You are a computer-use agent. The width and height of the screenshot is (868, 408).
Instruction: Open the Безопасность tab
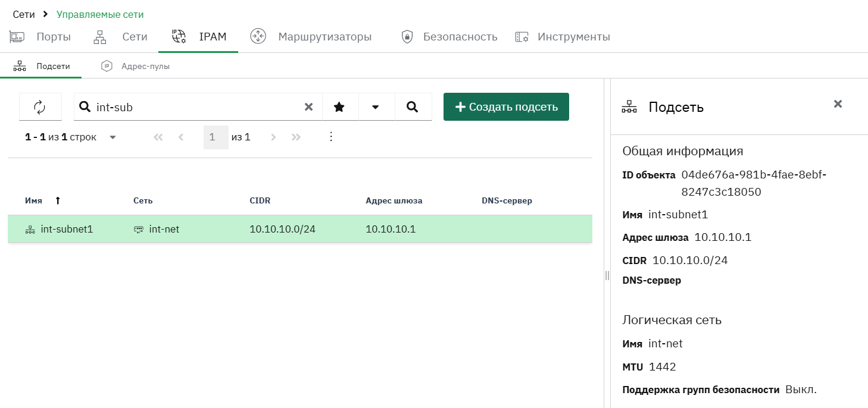click(x=449, y=36)
